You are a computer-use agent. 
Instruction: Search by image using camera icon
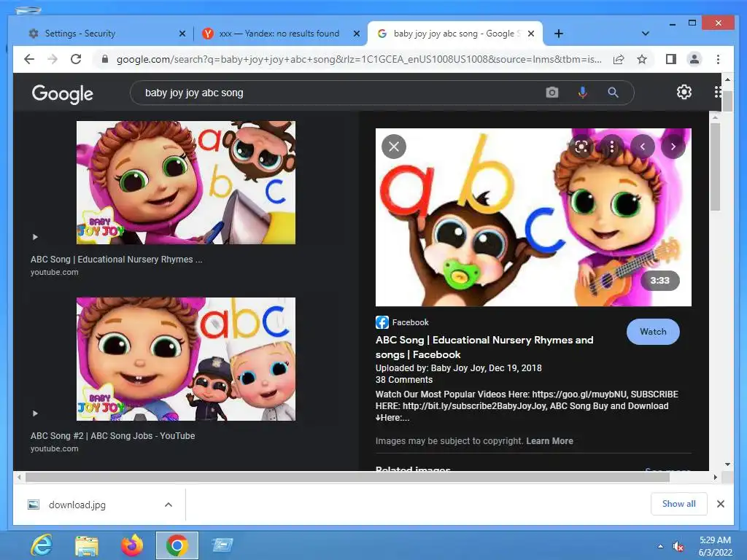551,93
